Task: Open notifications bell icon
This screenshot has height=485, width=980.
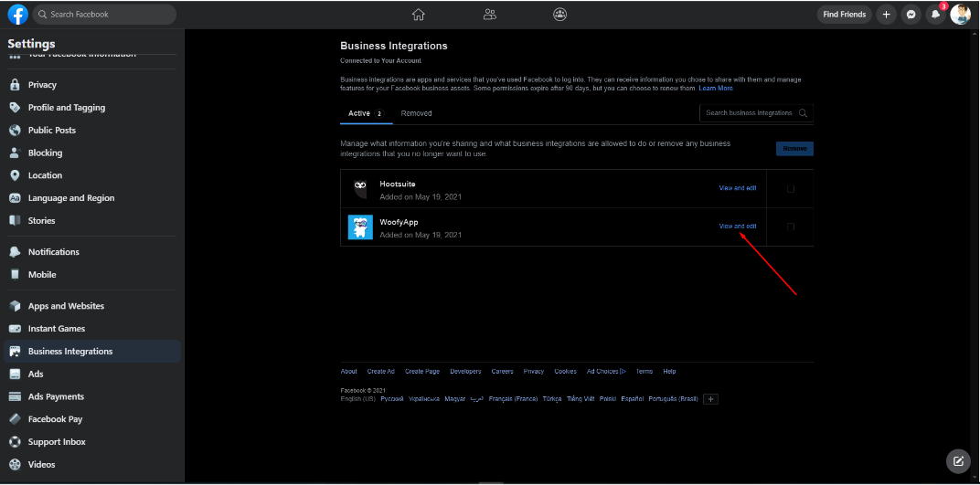Action: pyautogui.click(x=935, y=15)
